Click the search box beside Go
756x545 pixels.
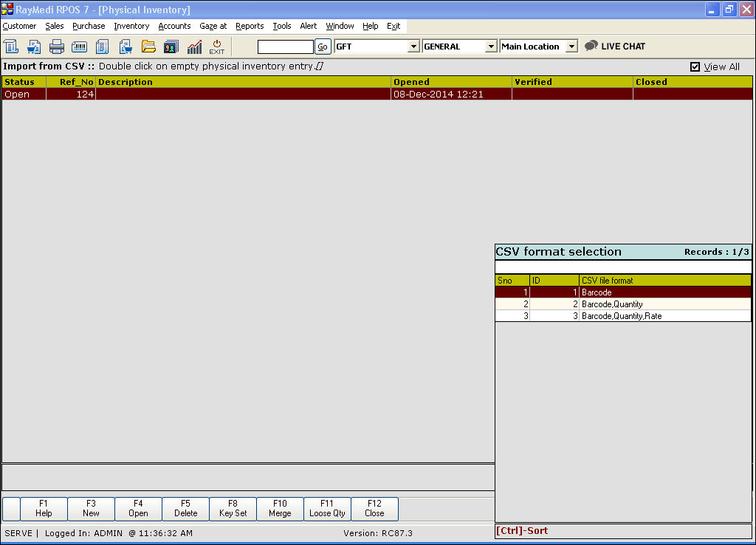pos(286,47)
